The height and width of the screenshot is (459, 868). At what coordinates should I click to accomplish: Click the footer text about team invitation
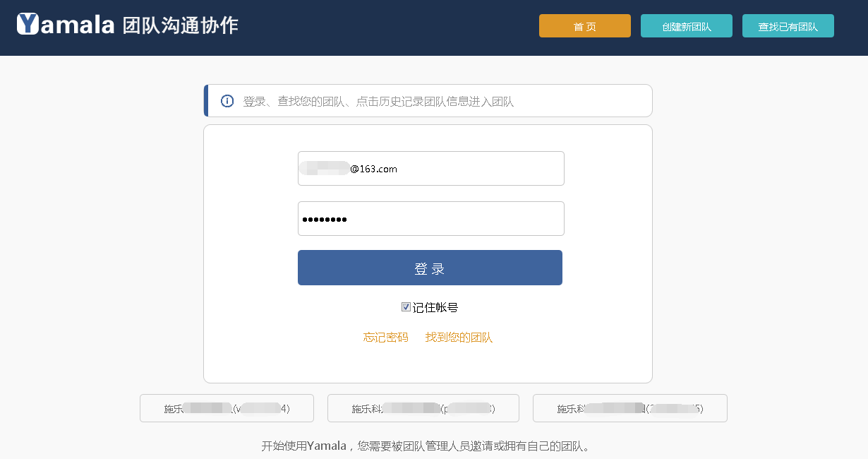click(x=426, y=446)
